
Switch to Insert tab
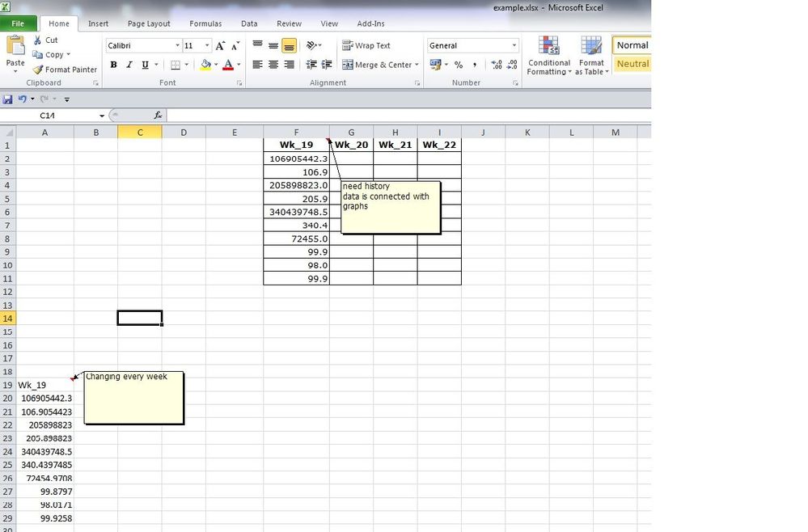point(98,23)
